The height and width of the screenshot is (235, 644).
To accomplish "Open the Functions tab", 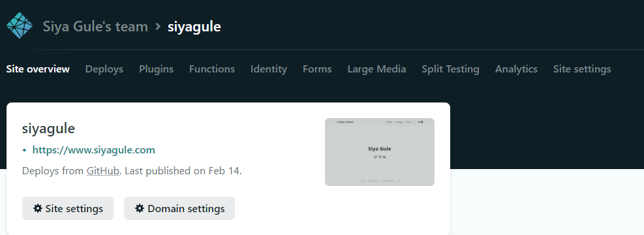I will [x=212, y=69].
